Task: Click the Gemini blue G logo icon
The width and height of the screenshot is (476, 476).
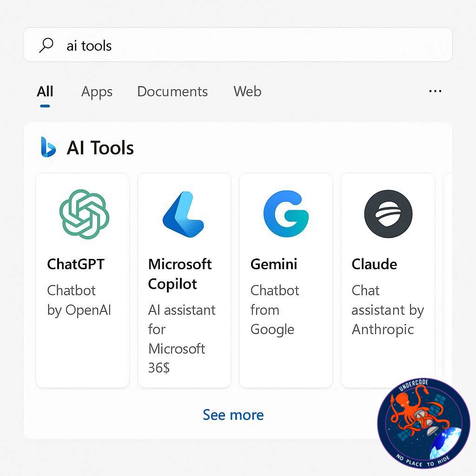Action: 286,214
